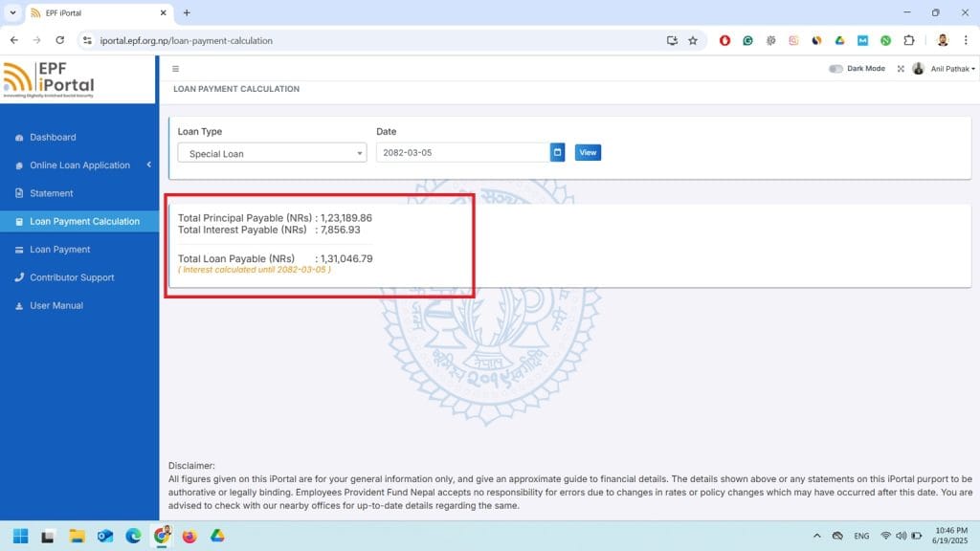Click the Grammarly extension icon
The width and height of the screenshot is (980, 551).
coord(747,40)
